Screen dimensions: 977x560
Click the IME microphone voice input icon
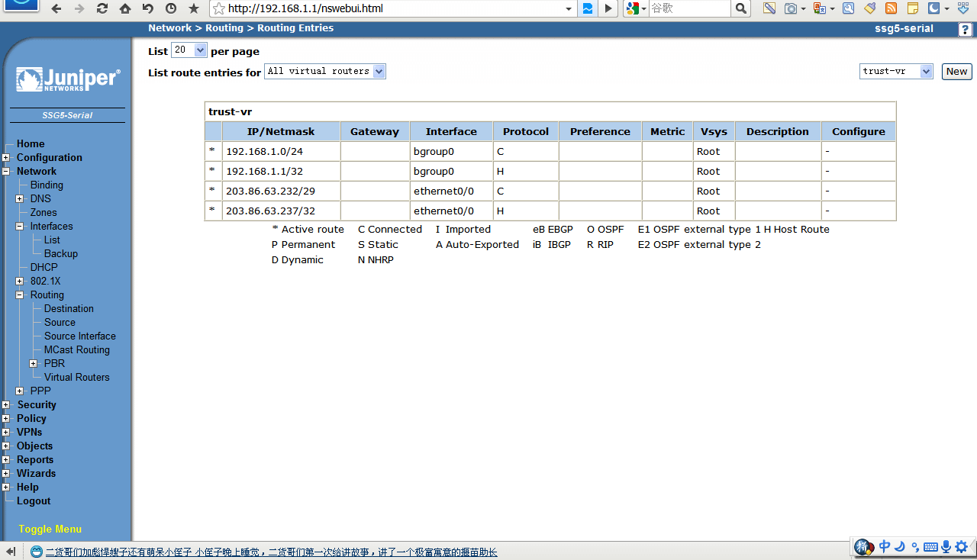point(946,546)
